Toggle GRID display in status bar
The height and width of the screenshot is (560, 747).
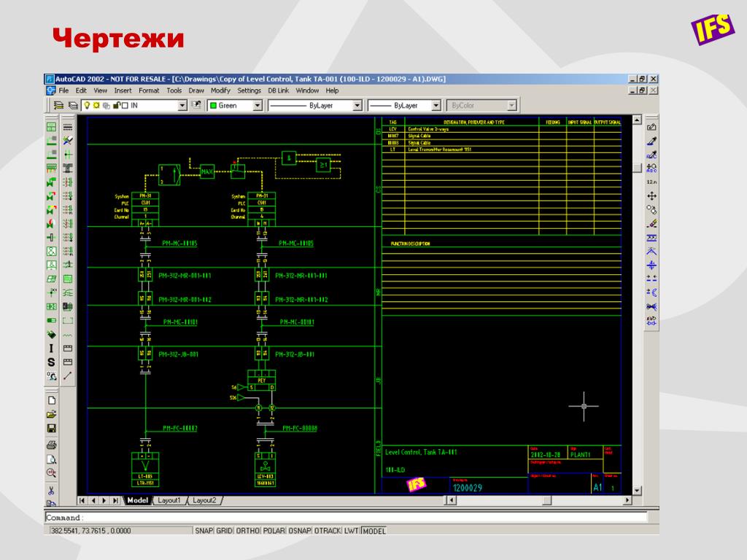click(x=224, y=531)
